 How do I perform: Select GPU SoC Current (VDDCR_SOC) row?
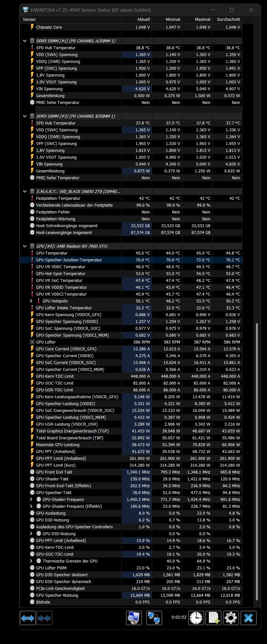click(131, 363)
